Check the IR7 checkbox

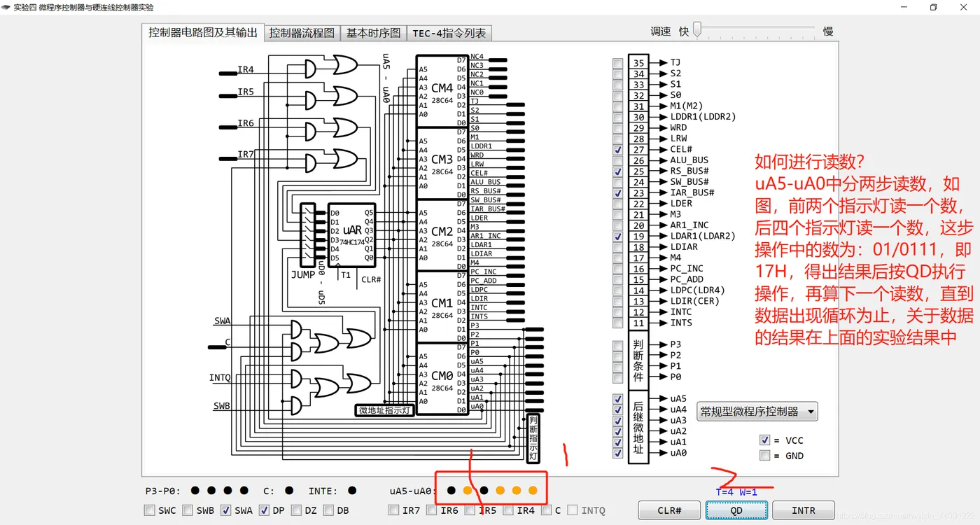(x=394, y=510)
